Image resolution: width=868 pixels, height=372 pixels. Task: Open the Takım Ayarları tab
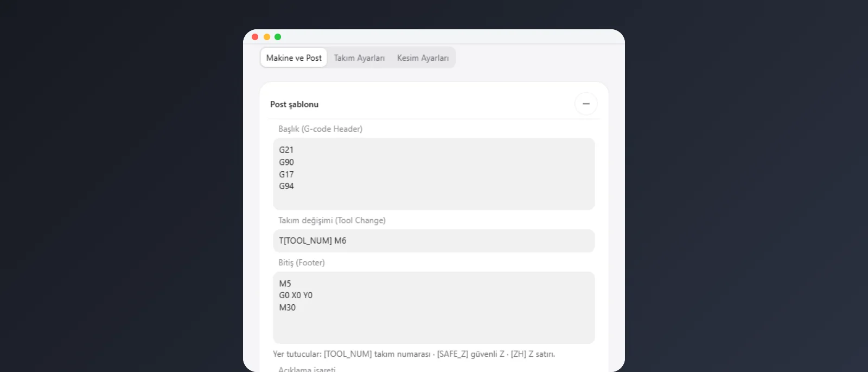pyautogui.click(x=359, y=58)
